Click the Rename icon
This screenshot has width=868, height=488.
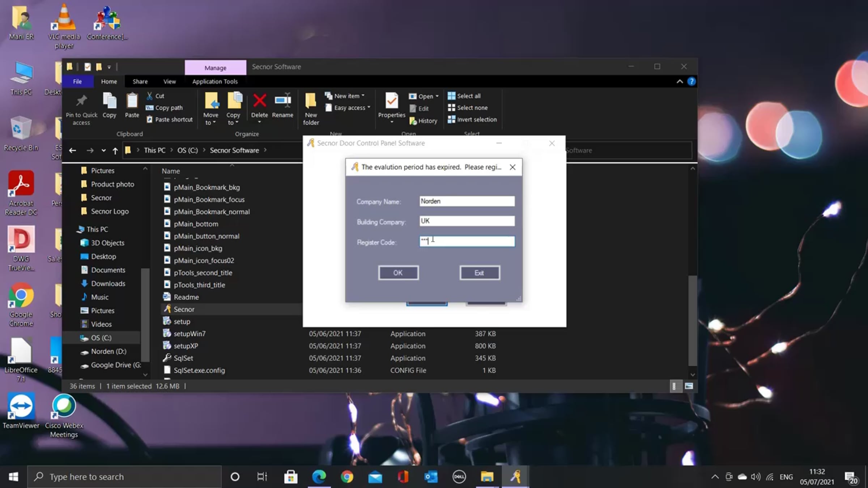tap(282, 105)
